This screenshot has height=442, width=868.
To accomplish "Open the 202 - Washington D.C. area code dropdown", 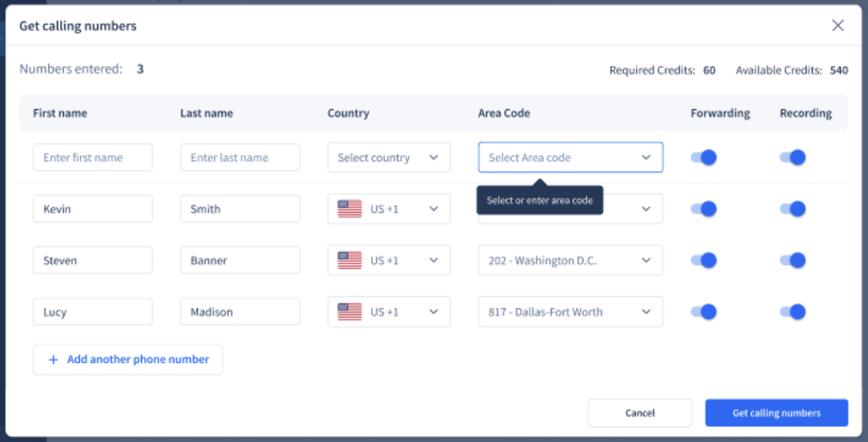I will tap(571, 260).
